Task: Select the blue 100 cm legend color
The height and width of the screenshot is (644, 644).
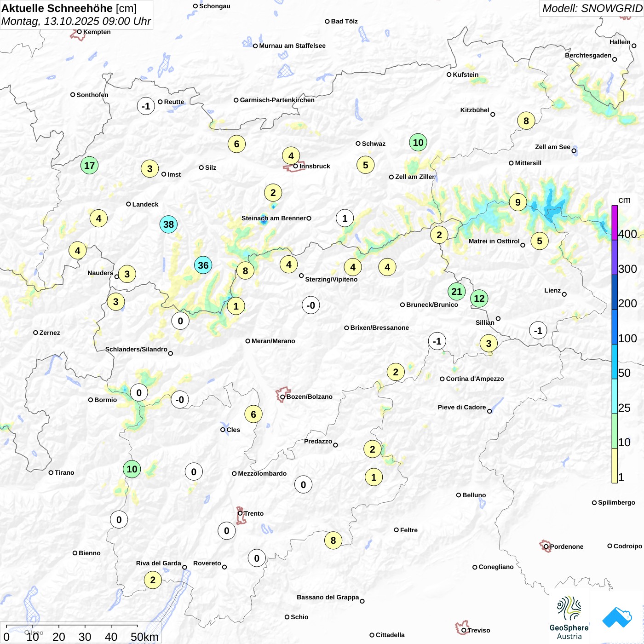Action: [x=615, y=327]
